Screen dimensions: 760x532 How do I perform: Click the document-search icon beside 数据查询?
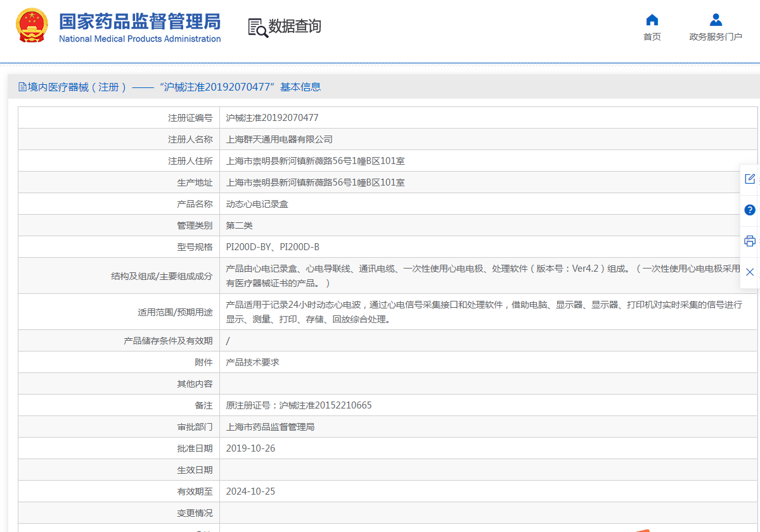(x=256, y=27)
